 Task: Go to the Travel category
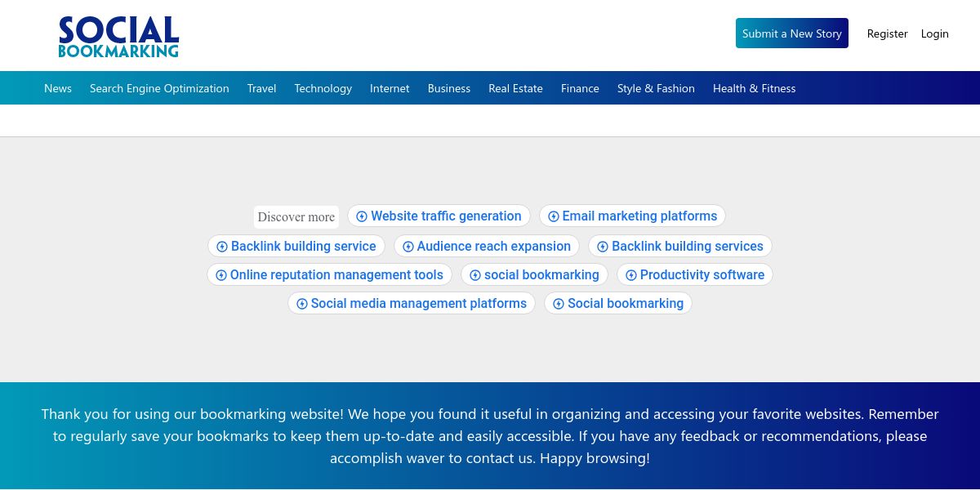[x=261, y=88]
